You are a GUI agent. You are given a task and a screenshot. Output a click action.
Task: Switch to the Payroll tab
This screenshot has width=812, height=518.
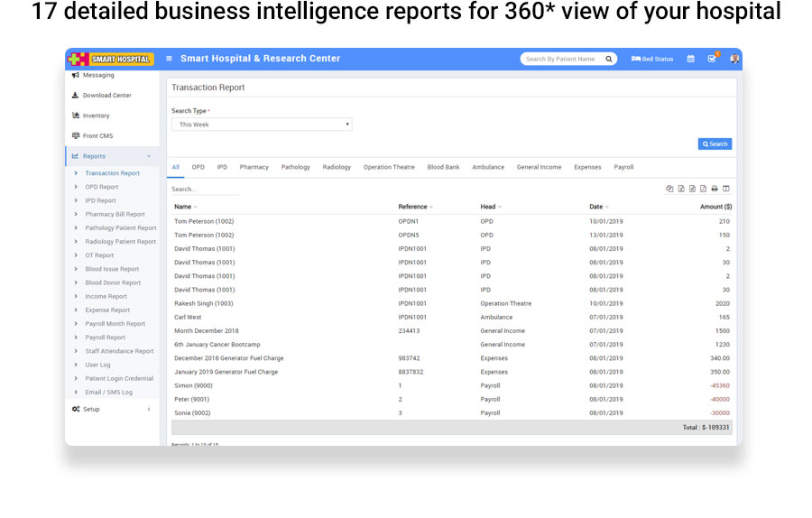623,167
